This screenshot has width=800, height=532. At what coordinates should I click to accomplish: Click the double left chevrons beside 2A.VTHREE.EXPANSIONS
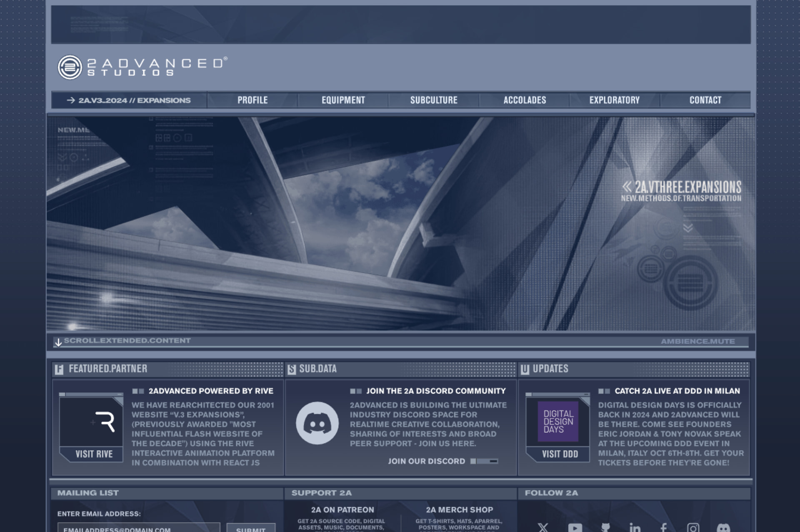[627, 187]
